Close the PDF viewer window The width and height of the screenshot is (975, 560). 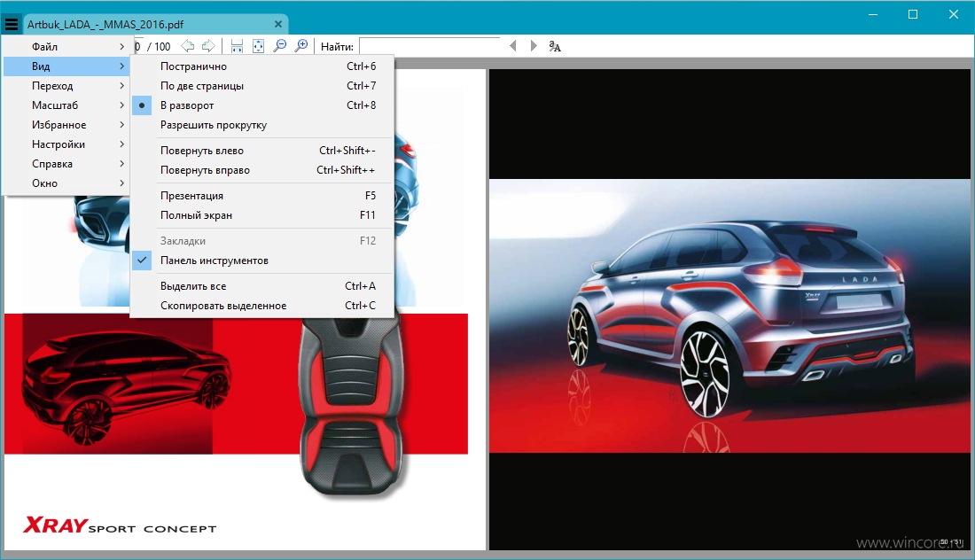953,14
